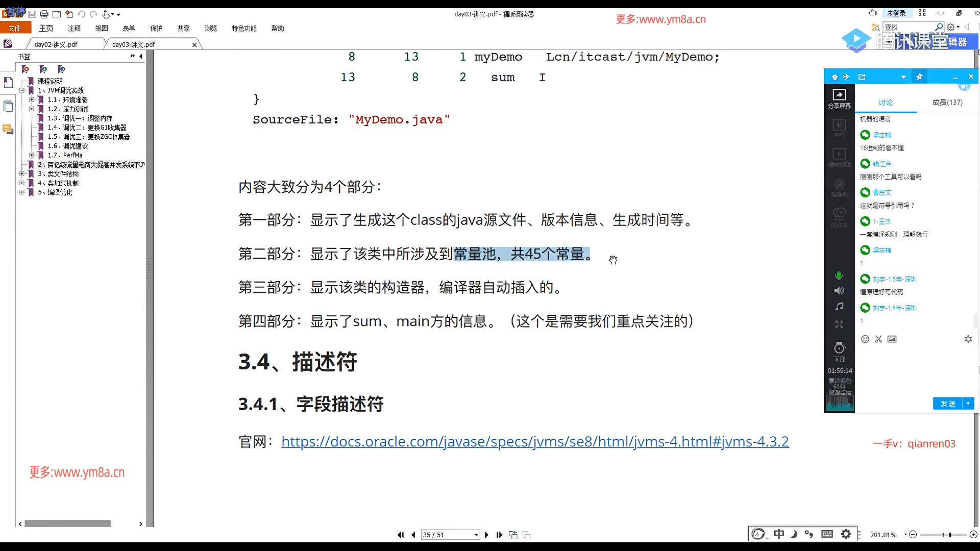Go to next page arrow

[x=486, y=535]
